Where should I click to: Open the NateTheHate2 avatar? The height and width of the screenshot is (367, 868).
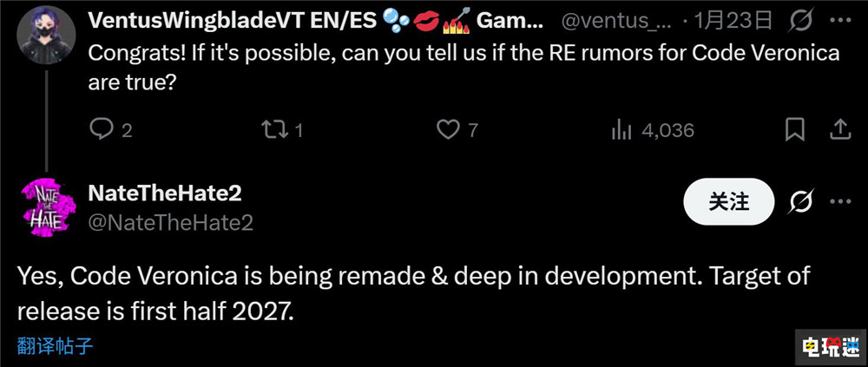tap(43, 205)
